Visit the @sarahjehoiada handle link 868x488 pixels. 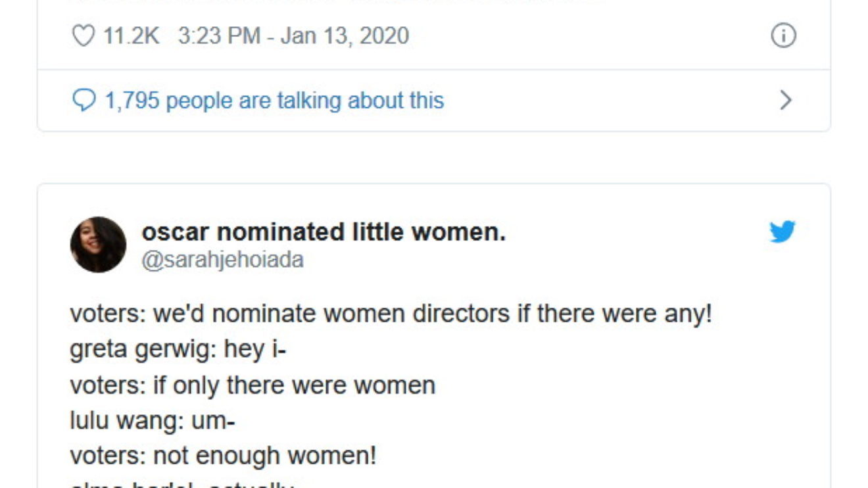tap(222, 260)
